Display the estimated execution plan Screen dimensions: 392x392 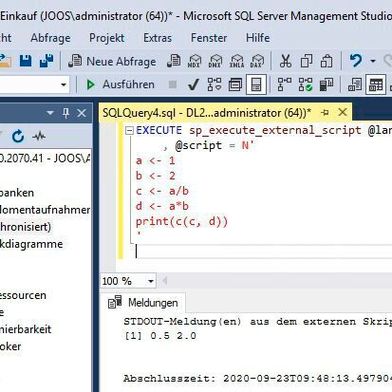click(x=214, y=85)
